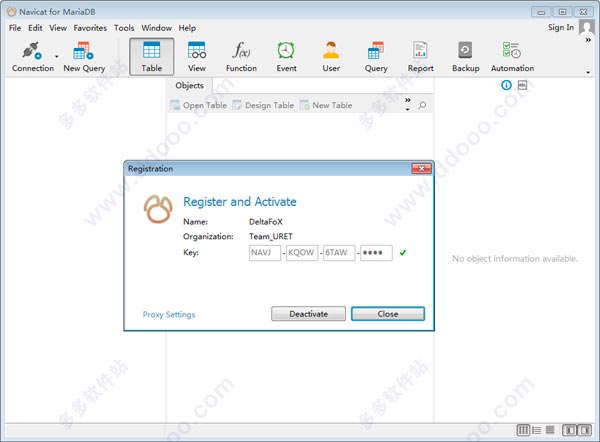Screen dimensions: 600x442
Task: Click the search magnifier icon
Action: (422, 105)
